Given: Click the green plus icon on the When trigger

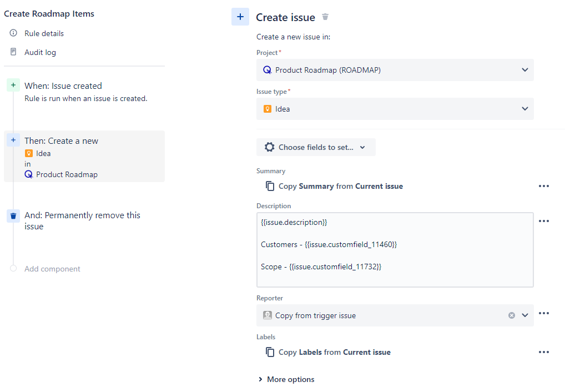Looking at the screenshot, I should [x=13, y=85].
